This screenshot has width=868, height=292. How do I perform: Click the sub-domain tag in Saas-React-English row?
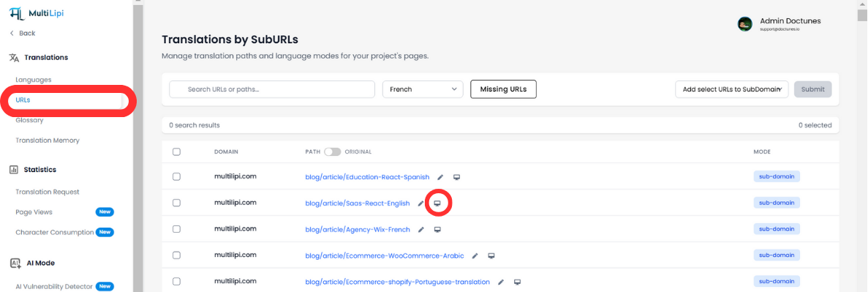pyautogui.click(x=777, y=203)
